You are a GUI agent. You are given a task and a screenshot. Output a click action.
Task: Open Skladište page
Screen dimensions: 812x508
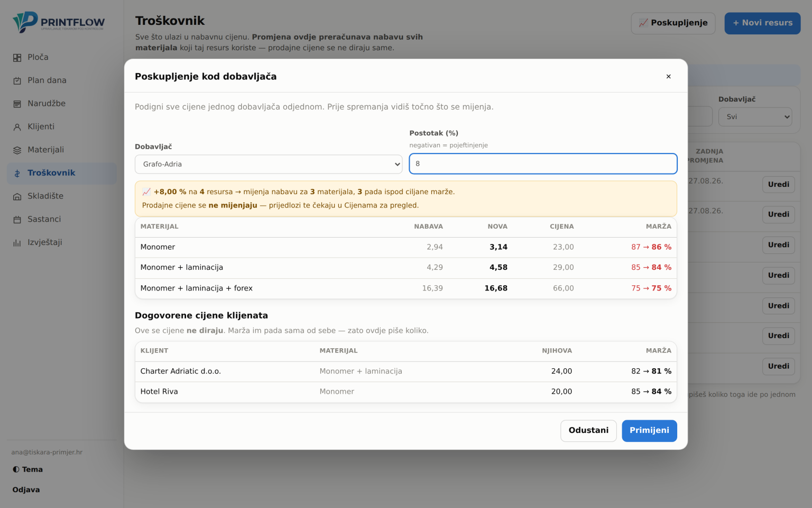tap(62, 196)
